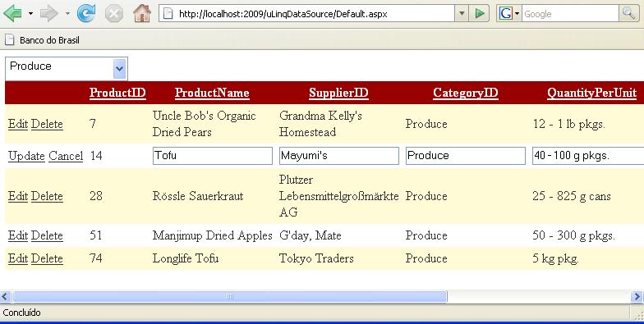Click the Concluído status bar text

pos(21,313)
